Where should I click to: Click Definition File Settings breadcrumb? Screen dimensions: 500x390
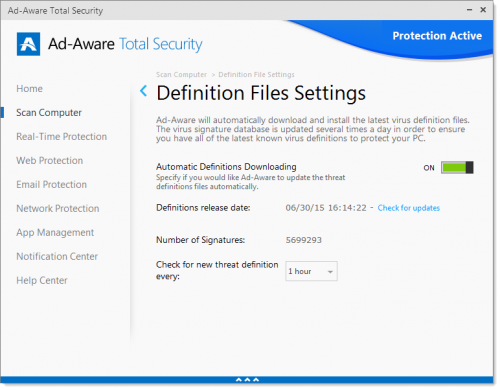point(256,75)
